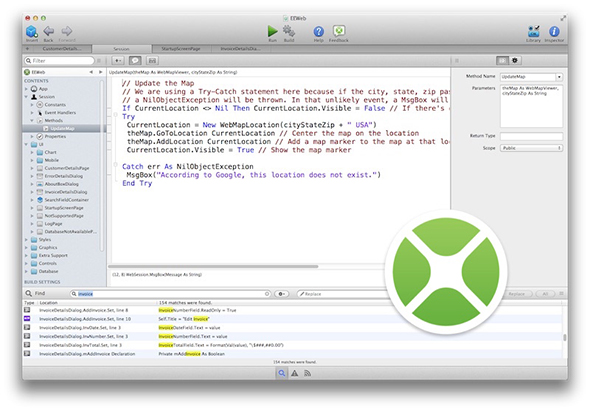Open the Scope Public popup menu

point(531,148)
